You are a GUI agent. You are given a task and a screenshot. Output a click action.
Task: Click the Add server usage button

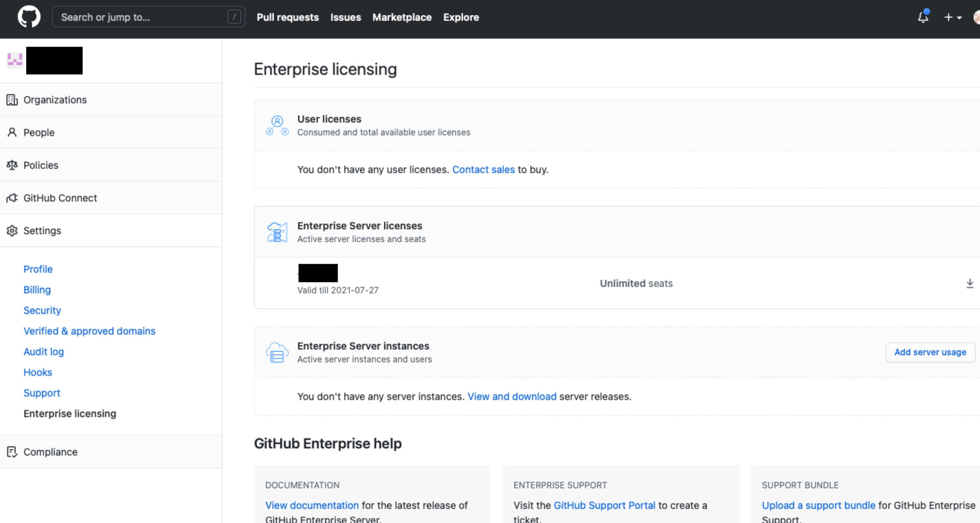(930, 352)
